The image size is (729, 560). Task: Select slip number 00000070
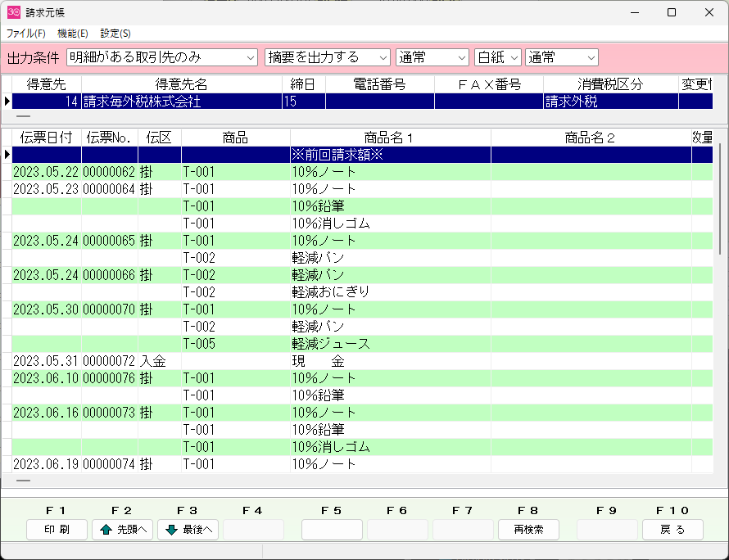pyautogui.click(x=109, y=309)
